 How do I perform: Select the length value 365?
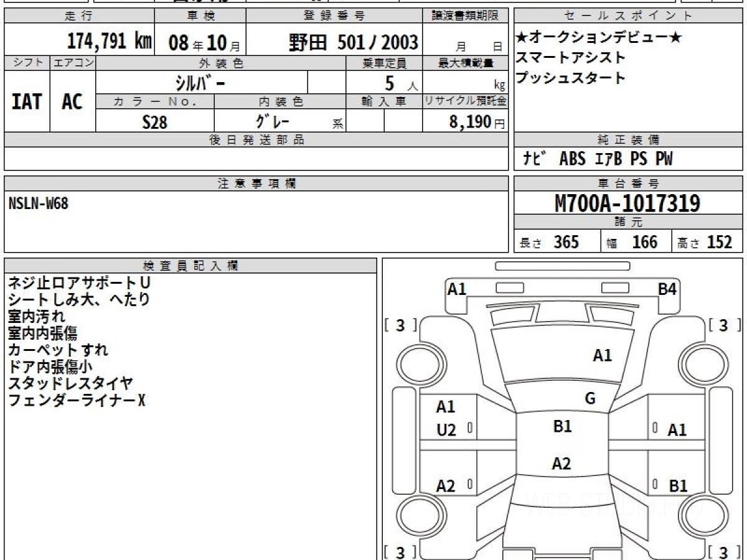pyautogui.click(x=566, y=242)
